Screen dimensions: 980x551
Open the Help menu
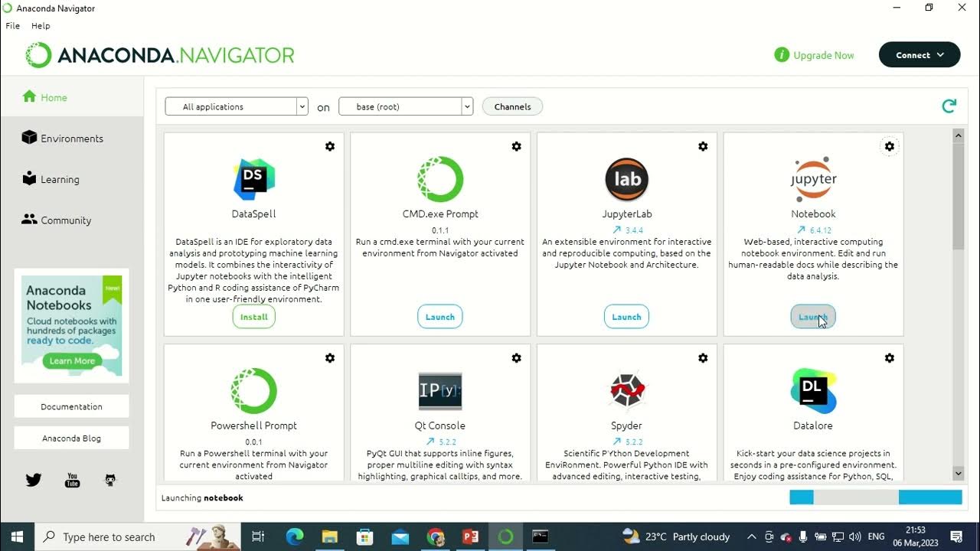(x=41, y=25)
